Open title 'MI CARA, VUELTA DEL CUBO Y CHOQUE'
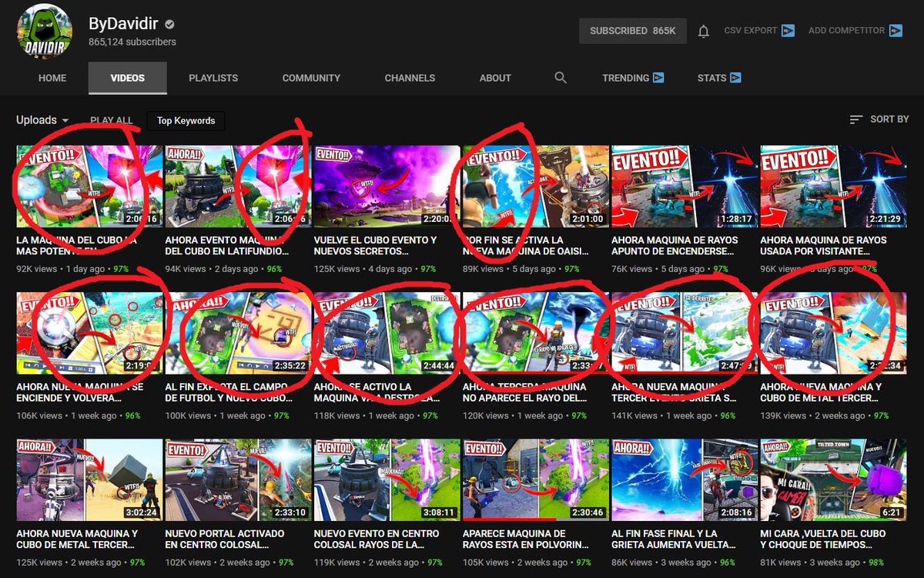This screenshot has width=924, height=578. click(x=823, y=539)
